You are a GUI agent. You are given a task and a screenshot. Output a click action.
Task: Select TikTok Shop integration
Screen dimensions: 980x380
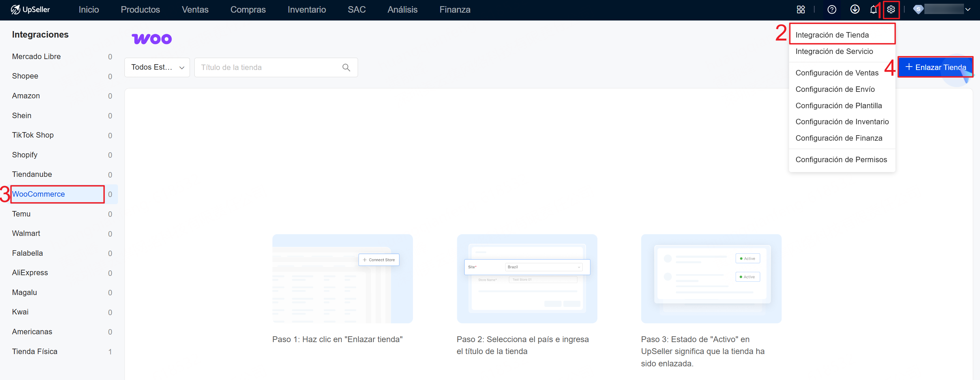click(x=62, y=135)
